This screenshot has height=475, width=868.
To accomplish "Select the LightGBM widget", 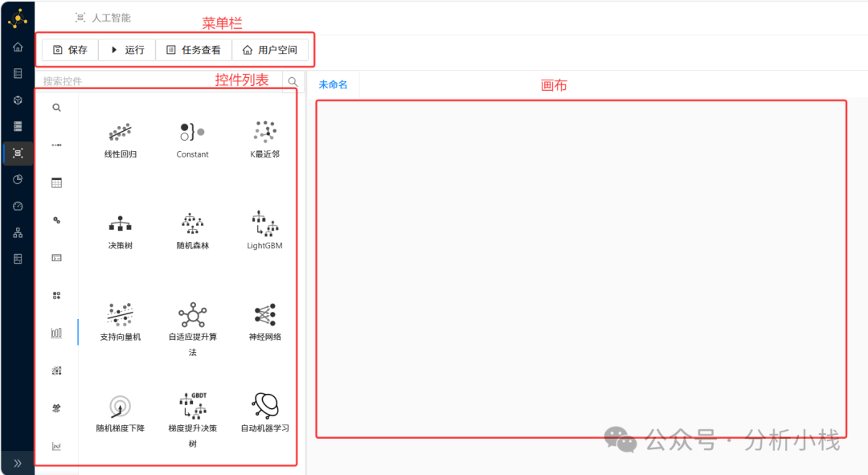I will (265, 231).
